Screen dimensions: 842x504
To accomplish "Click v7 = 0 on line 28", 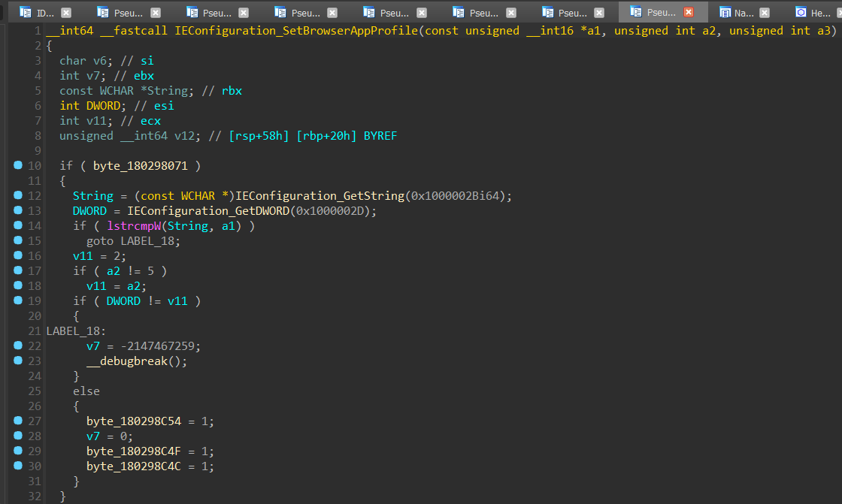I will point(110,436).
